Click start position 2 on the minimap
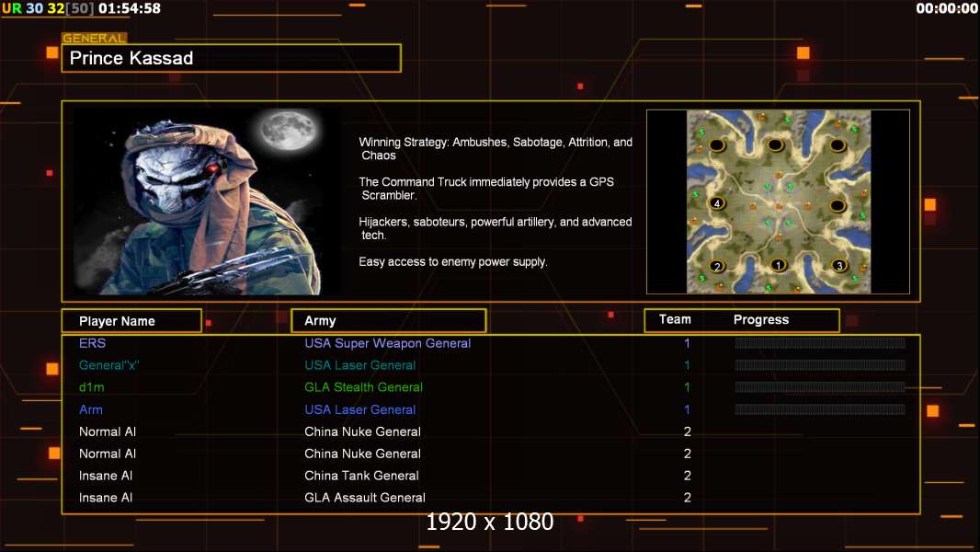Viewport: 980px width, 552px height. [x=717, y=266]
